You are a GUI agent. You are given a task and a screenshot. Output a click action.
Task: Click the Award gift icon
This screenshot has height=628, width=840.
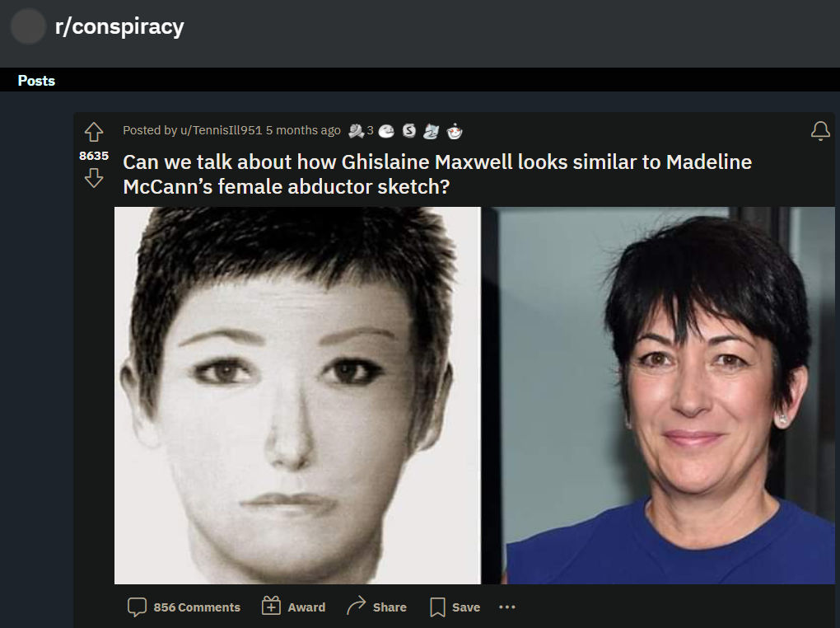(271, 606)
